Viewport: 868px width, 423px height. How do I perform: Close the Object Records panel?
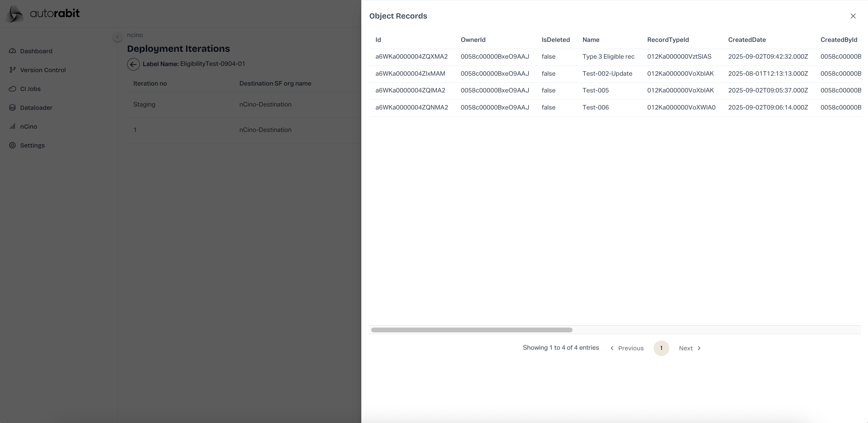click(x=853, y=16)
